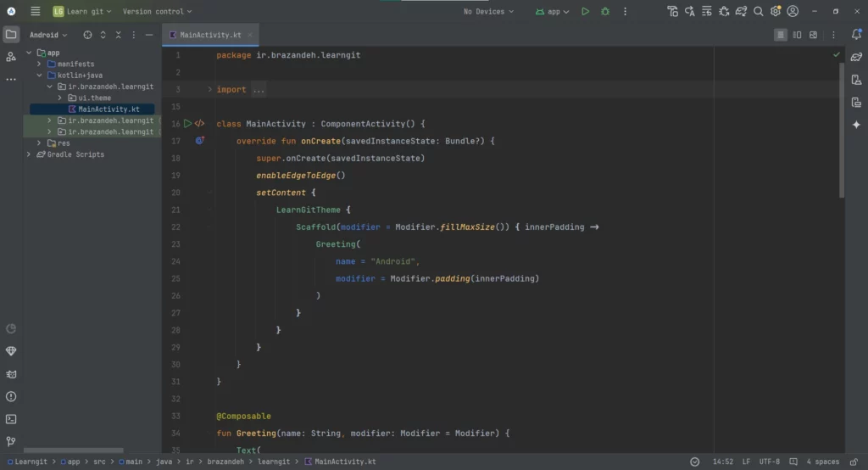Switch editor to Design view mode
This screenshot has height=470, width=868.
tap(813, 35)
